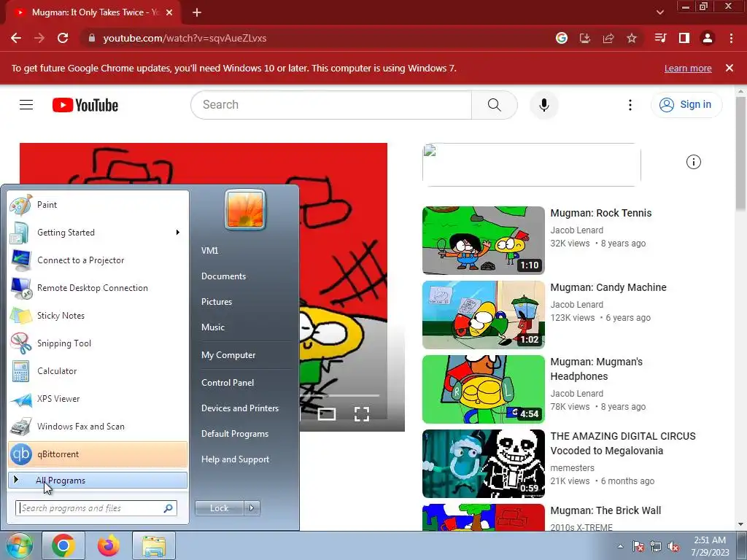Launch Windows Fax and Scan
Image resolution: width=747 pixels, height=560 pixels.
[x=98, y=426]
